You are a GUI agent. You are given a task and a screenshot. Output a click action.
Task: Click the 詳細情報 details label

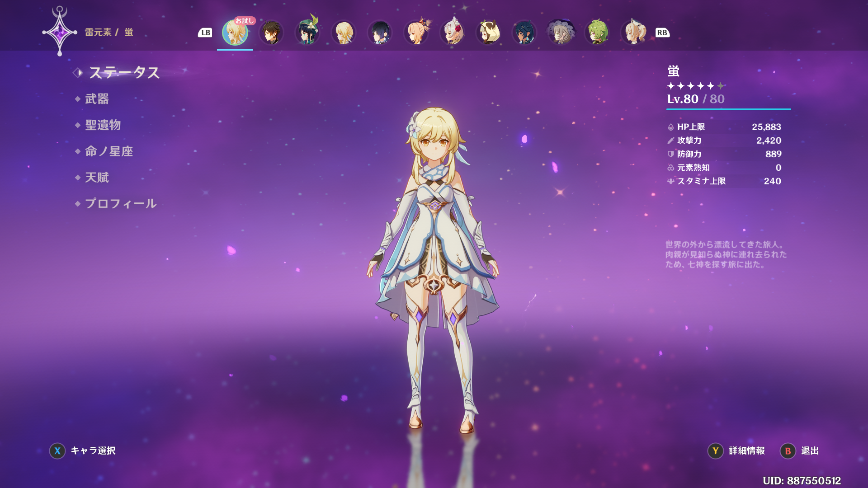tap(747, 451)
